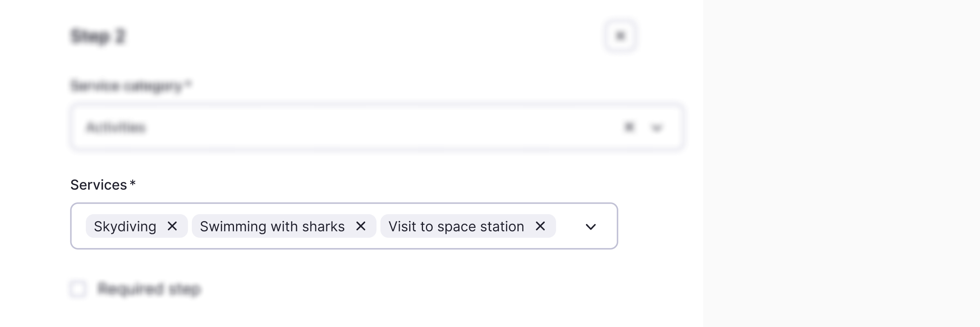Remove the Skydiving chip

[172, 226]
